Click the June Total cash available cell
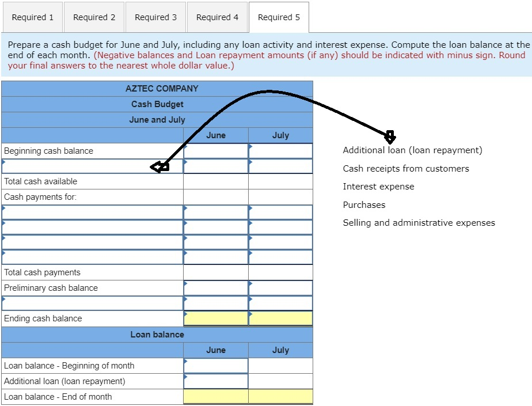The width and height of the screenshot is (532, 406). point(216,181)
